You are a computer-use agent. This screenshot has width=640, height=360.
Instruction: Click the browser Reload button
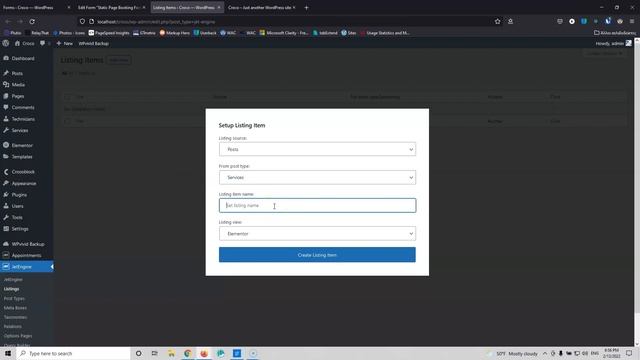(x=32, y=21)
